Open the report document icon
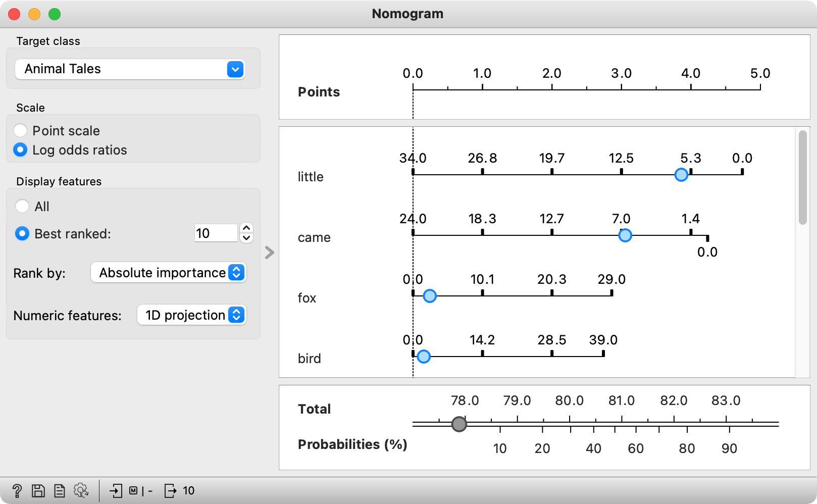 tap(60, 490)
